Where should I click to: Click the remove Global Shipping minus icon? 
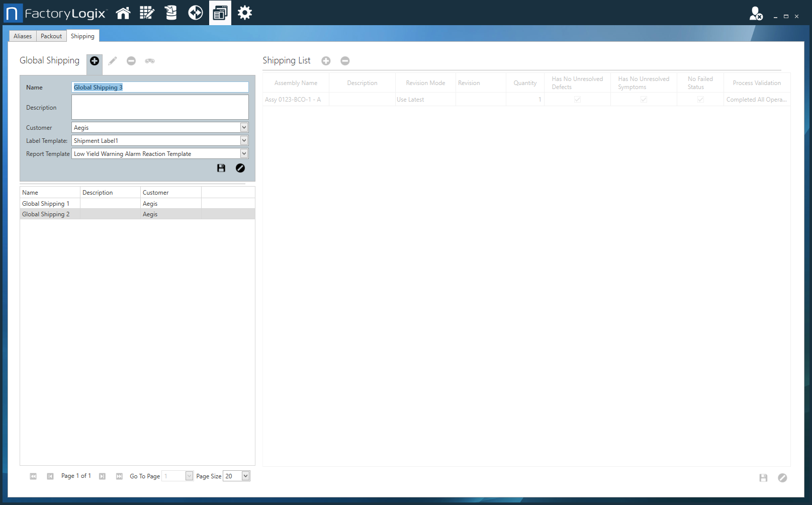(131, 61)
